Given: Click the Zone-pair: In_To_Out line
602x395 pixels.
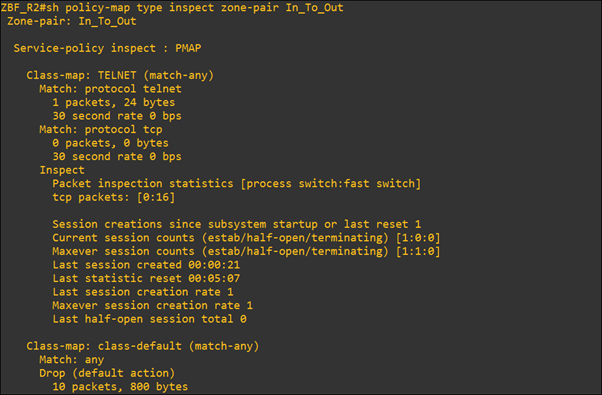Looking at the screenshot, I should click(x=72, y=21).
